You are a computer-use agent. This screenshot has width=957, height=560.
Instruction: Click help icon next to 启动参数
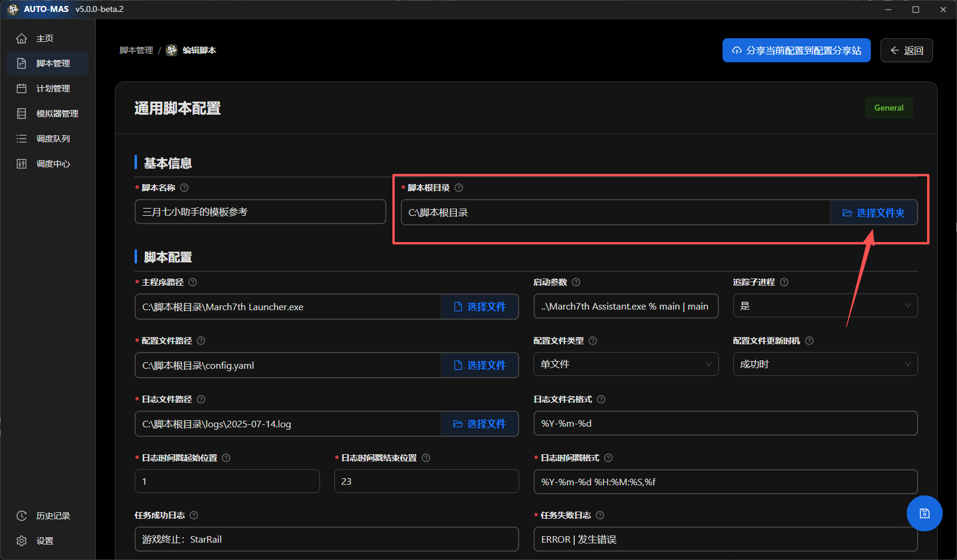coord(576,282)
